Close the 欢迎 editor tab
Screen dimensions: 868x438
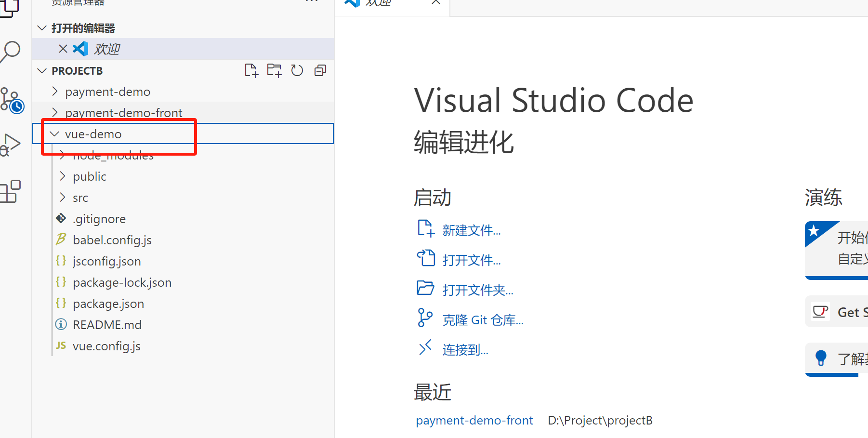coord(436,2)
